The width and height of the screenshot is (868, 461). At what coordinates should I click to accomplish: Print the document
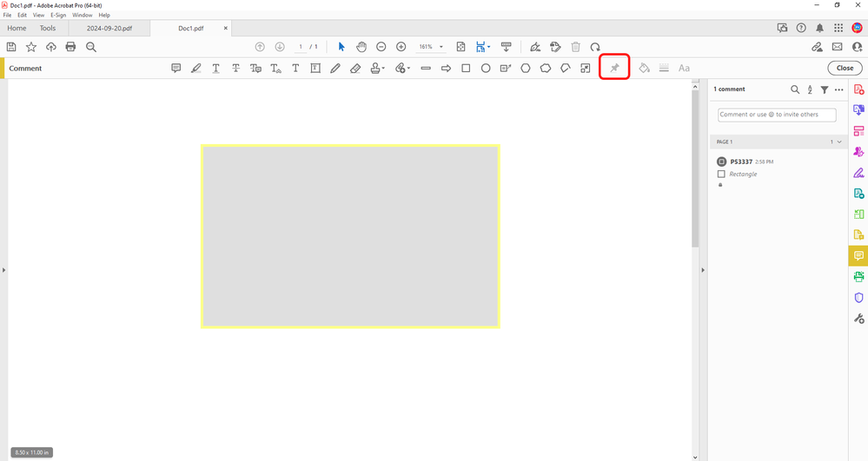[70, 47]
